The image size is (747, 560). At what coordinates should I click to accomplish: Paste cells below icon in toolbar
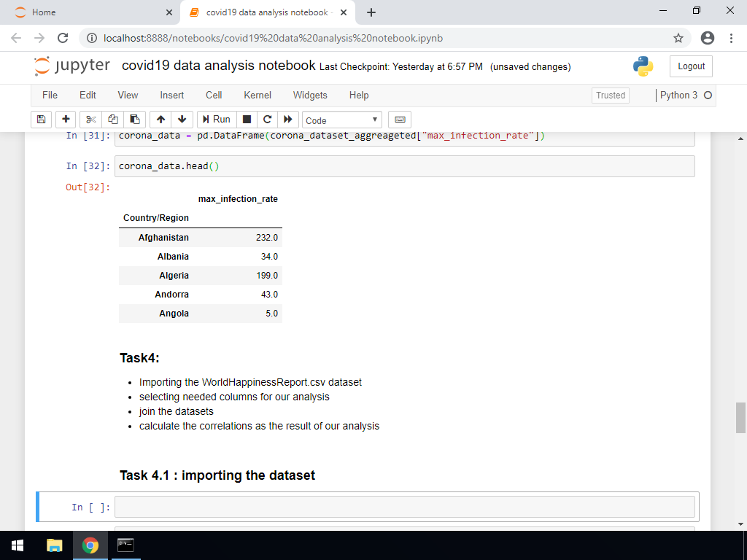[135, 120]
